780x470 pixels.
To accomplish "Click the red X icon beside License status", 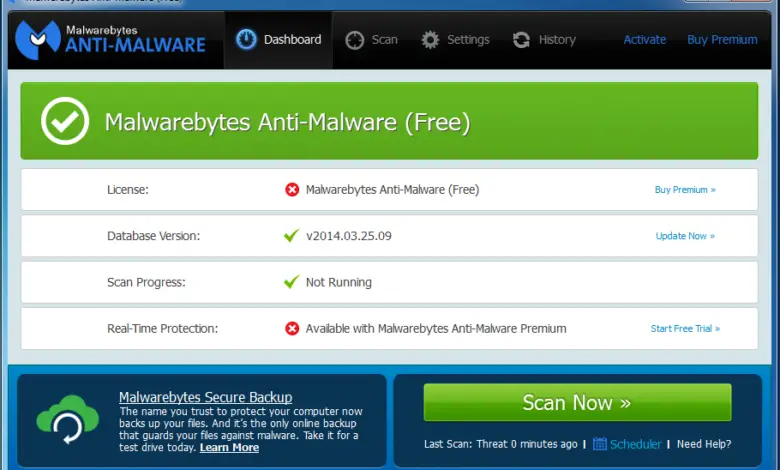I will [x=292, y=189].
